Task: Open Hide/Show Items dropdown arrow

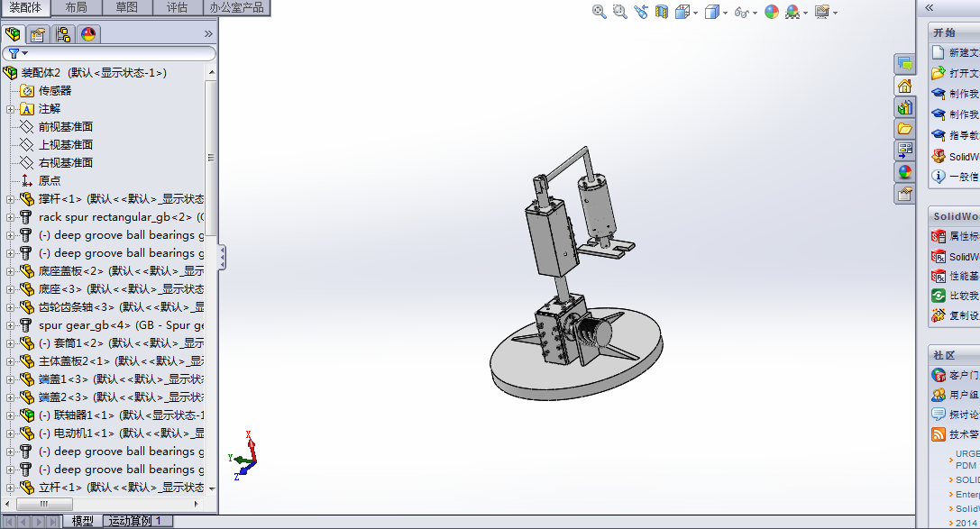Action: pyautogui.click(x=755, y=14)
